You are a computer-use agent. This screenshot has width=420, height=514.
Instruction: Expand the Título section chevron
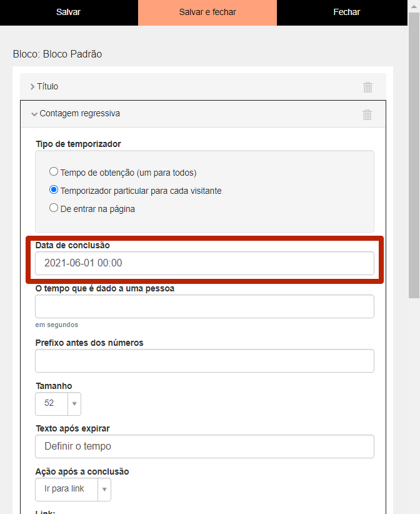32,87
